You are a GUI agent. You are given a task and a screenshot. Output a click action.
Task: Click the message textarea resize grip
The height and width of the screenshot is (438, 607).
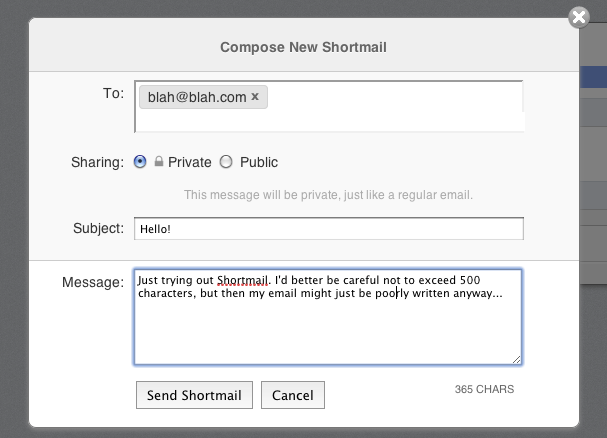pyautogui.click(x=517, y=360)
